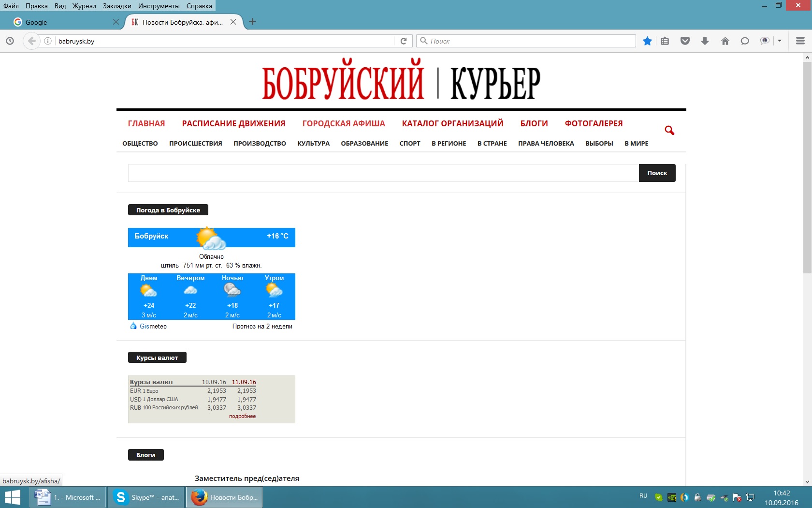
Task: Go to the Firefox home icon
Action: (x=725, y=41)
